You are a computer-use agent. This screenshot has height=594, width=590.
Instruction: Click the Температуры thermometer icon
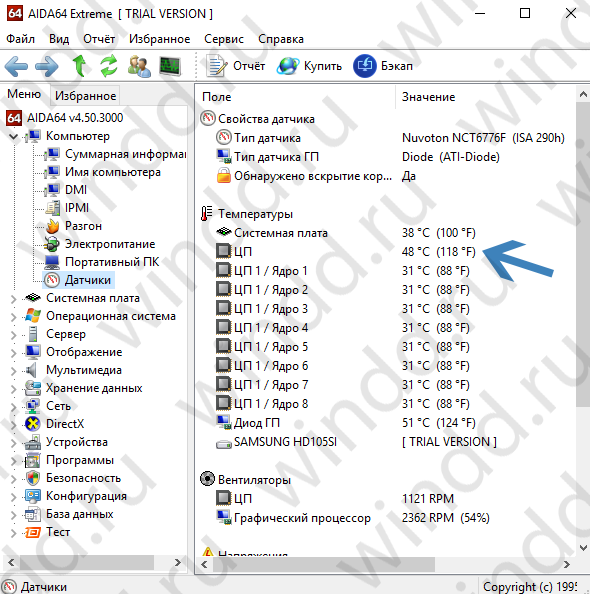pyautogui.click(x=207, y=214)
